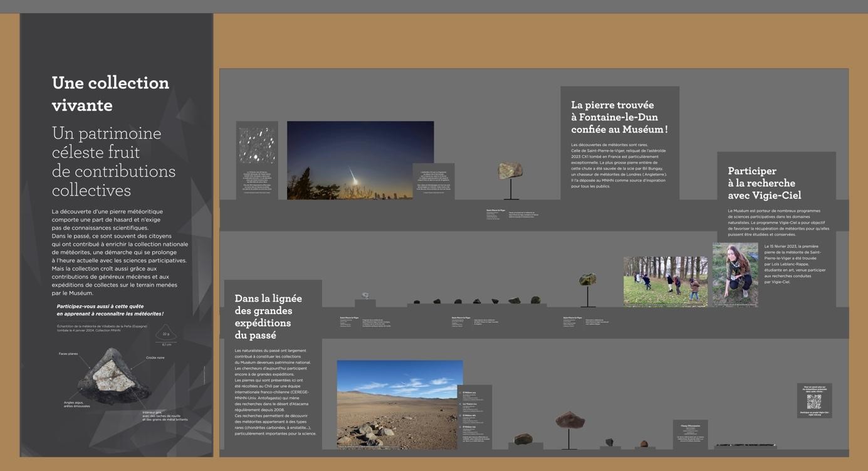Click "Participer au projet Vigie-Ciel" text under the QR code
868x471 pixels.
814,413
